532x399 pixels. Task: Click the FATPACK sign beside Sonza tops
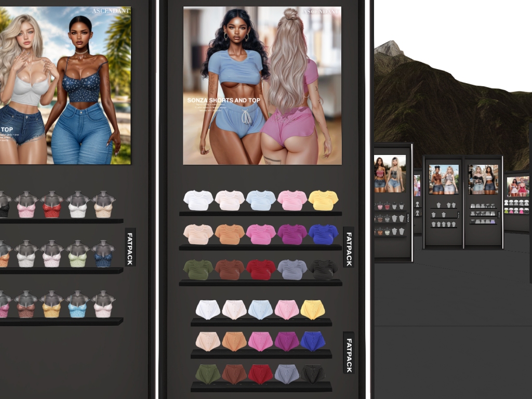coord(349,249)
